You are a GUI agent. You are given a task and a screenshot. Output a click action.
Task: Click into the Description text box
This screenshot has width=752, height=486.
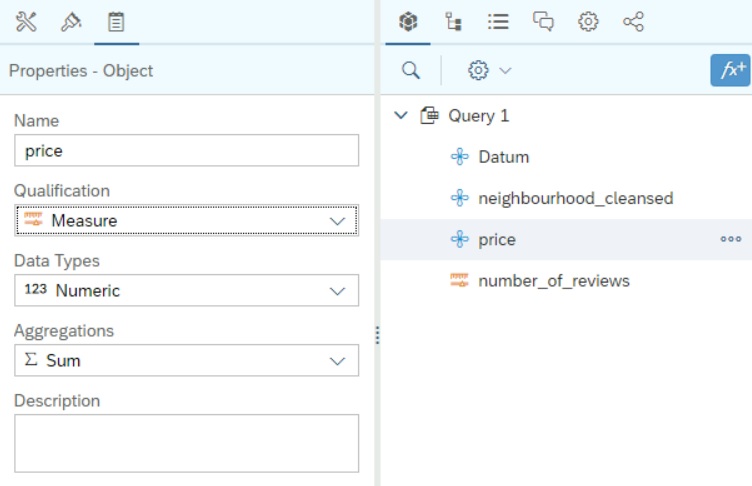point(186,443)
